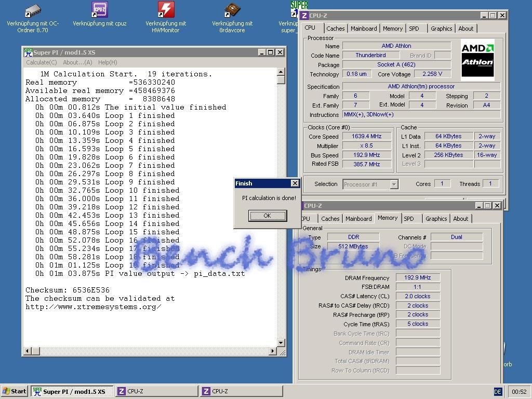Click the Loop 19 finished line
The width and height of the screenshot is (532, 399).
107,265
